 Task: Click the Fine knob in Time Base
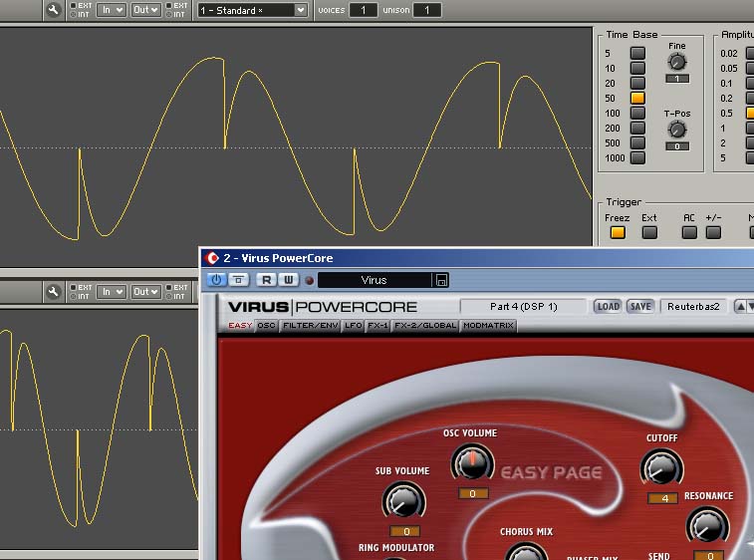click(677, 62)
